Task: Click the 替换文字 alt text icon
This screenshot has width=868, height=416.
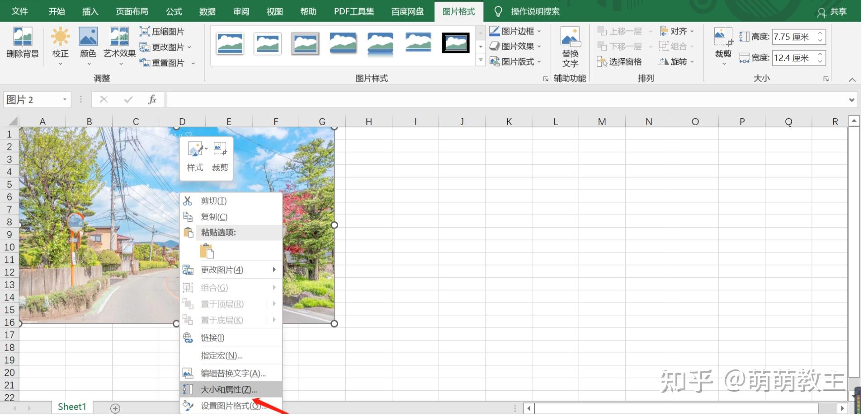Action: point(570,47)
